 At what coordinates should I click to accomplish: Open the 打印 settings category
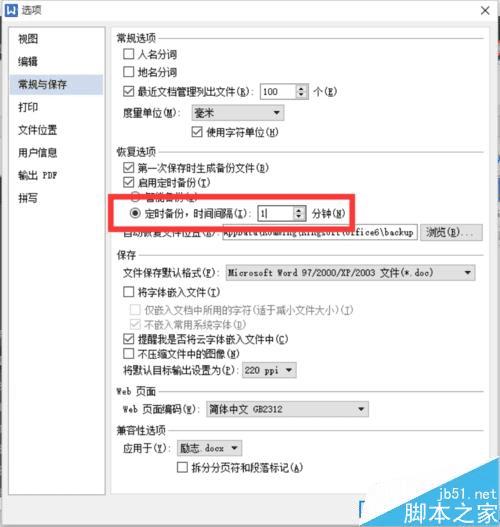point(28,107)
